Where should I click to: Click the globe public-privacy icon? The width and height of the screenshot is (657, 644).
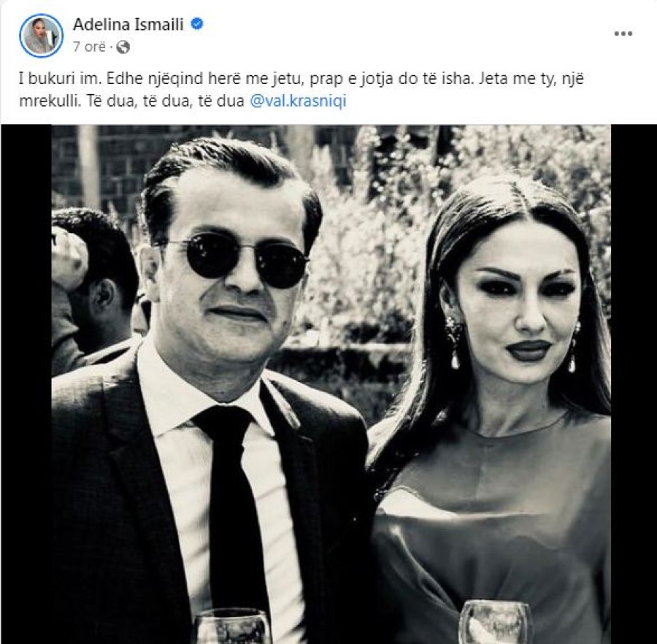[x=123, y=47]
